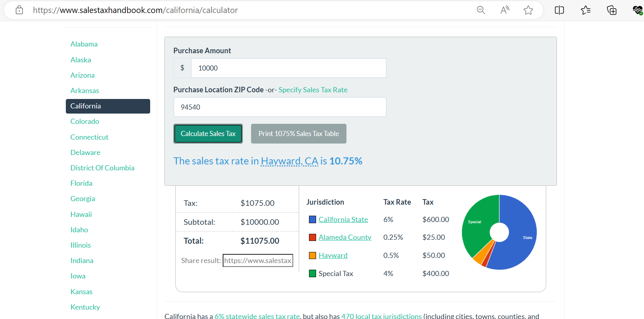Image resolution: width=644 pixels, height=319 pixels.
Task: Open the Specify Sales Tax Rate link
Action: pyautogui.click(x=313, y=90)
